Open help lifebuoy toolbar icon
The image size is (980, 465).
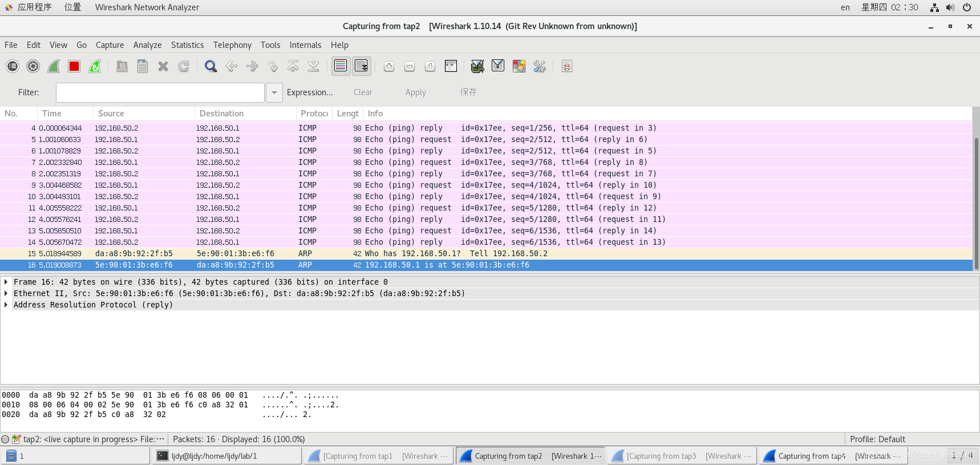click(567, 66)
